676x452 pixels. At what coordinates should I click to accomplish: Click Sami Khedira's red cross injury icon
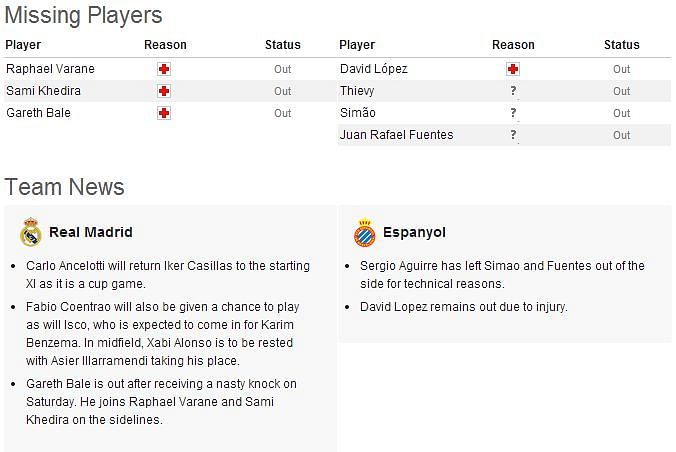pyautogui.click(x=164, y=91)
